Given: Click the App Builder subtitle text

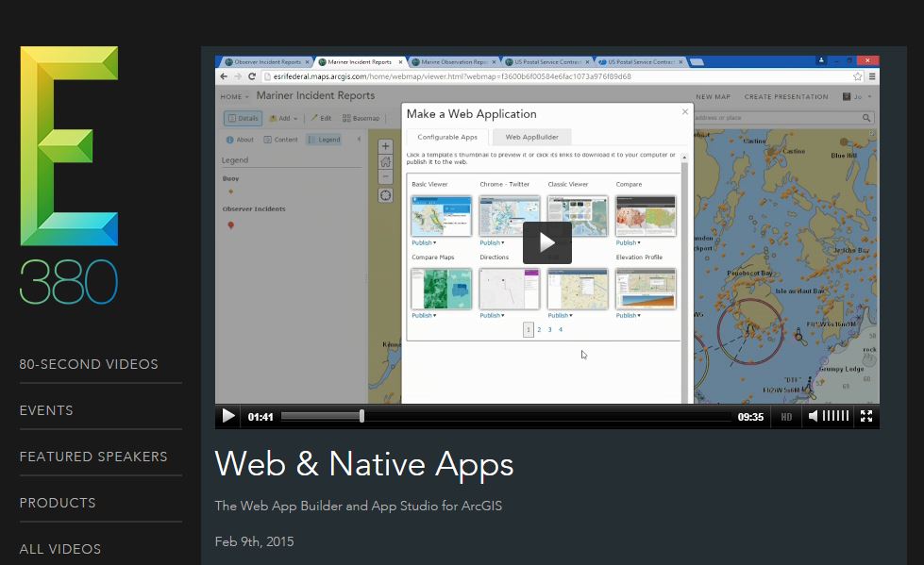Looking at the screenshot, I should (359, 506).
